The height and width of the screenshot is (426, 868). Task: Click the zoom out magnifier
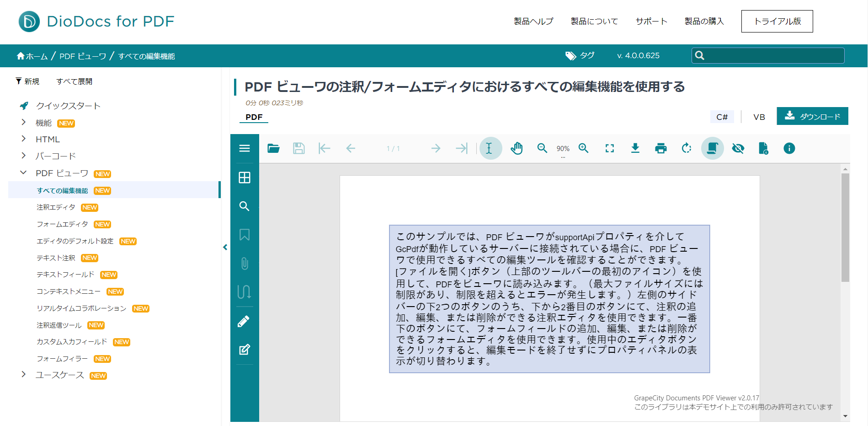(x=542, y=148)
